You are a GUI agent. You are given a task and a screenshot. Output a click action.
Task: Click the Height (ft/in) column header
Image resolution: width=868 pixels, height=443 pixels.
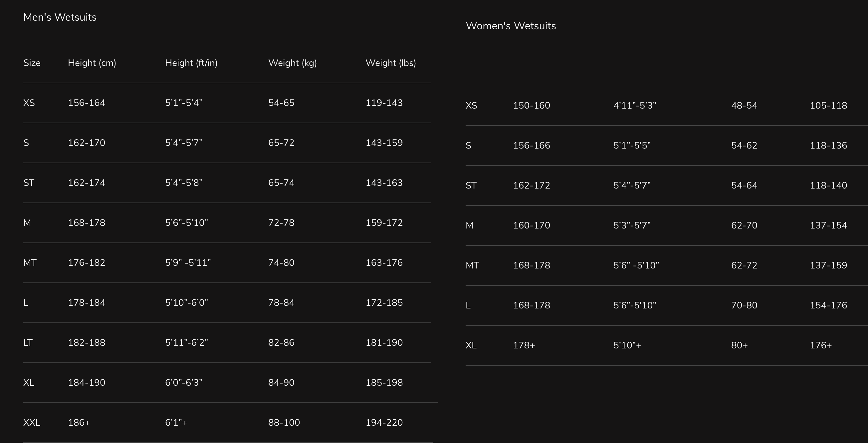[191, 63]
